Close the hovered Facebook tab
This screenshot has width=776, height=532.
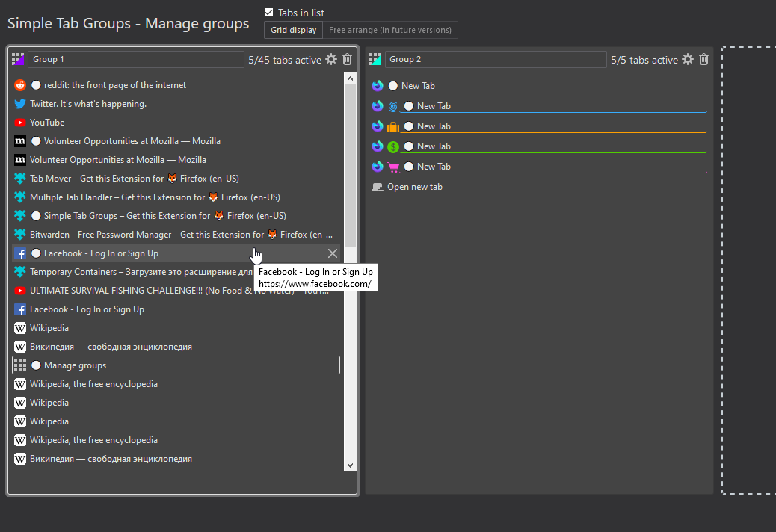333,253
